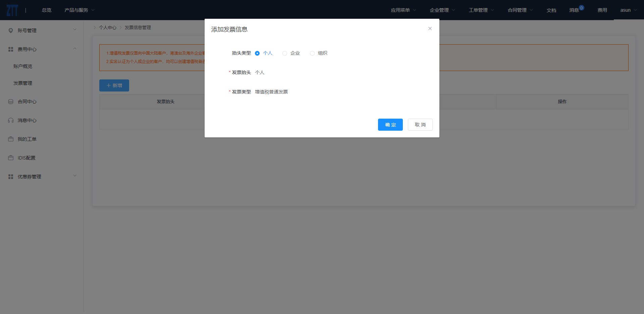Click the account management location pin icon
This screenshot has height=314, width=644.
coord(11,30)
